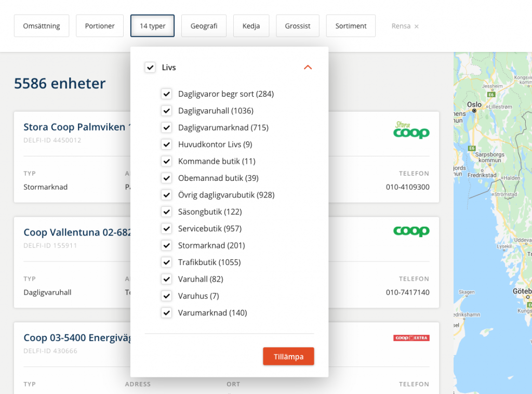Click Dagligvaruhall type value on Vallentuna card
Screen dimensions: 532x394
[x=47, y=293]
